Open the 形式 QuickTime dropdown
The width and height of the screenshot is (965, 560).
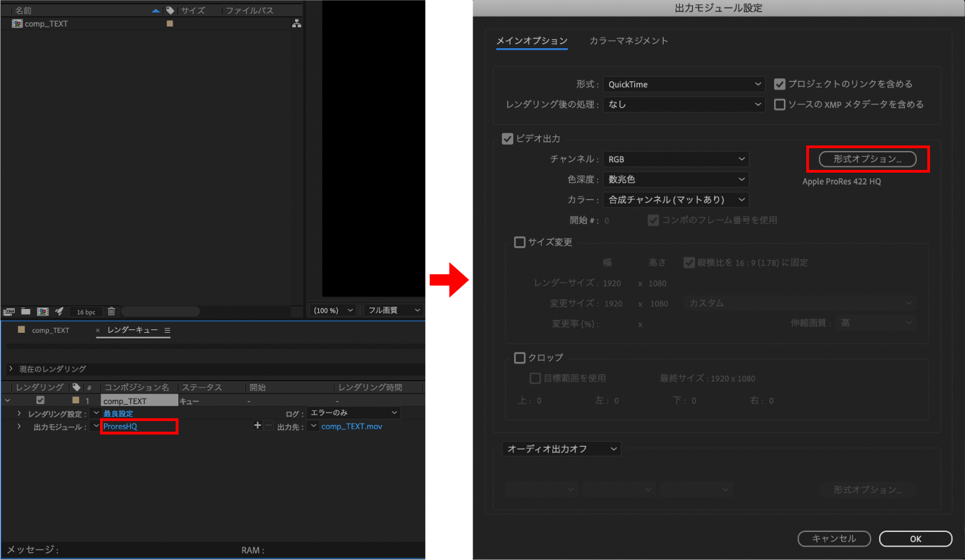(684, 84)
